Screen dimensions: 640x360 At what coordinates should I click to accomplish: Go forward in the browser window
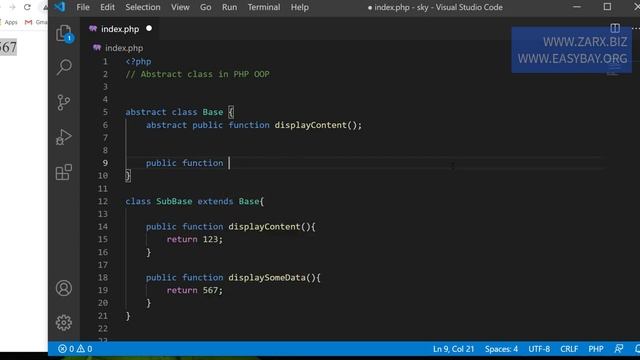[12, 7]
